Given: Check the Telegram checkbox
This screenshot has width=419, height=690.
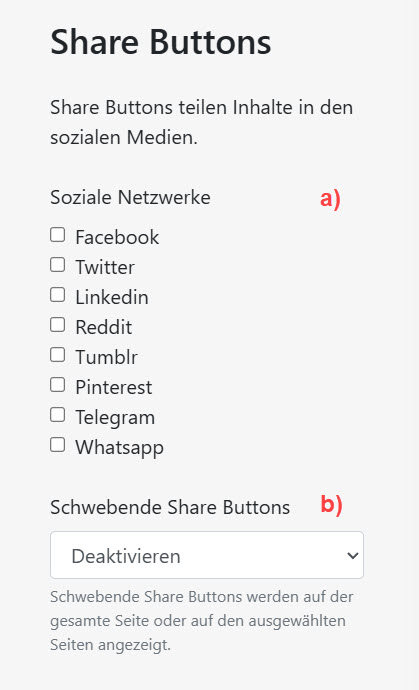Looking at the screenshot, I should click(x=58, y=415).
